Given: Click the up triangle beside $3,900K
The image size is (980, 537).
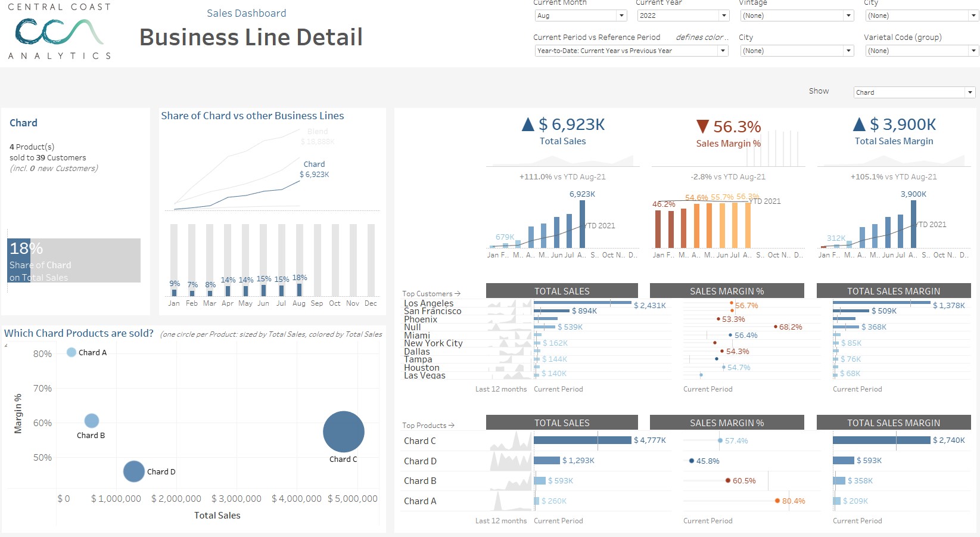Looking at the screenshot, I should pos(859,125).
